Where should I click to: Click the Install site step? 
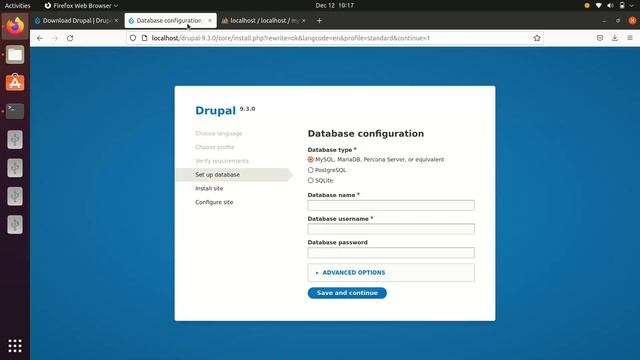click(x=209, y=189)
